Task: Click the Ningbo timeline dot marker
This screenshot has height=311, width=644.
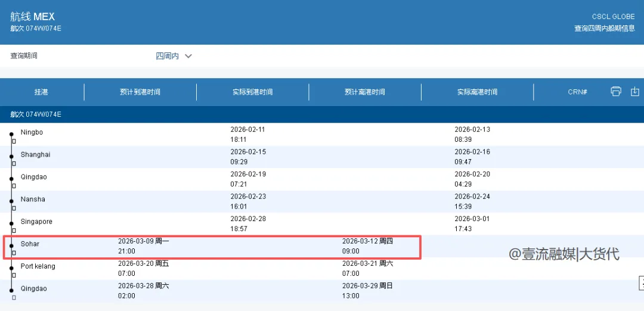Action: click(x=11, y=134)
